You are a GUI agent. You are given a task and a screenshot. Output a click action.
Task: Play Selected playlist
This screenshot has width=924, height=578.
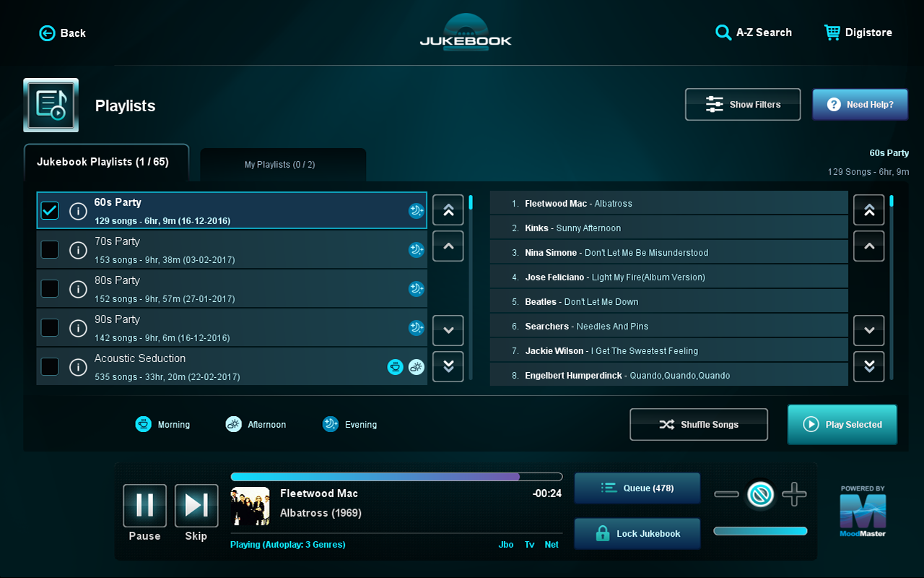pos(842,424)
